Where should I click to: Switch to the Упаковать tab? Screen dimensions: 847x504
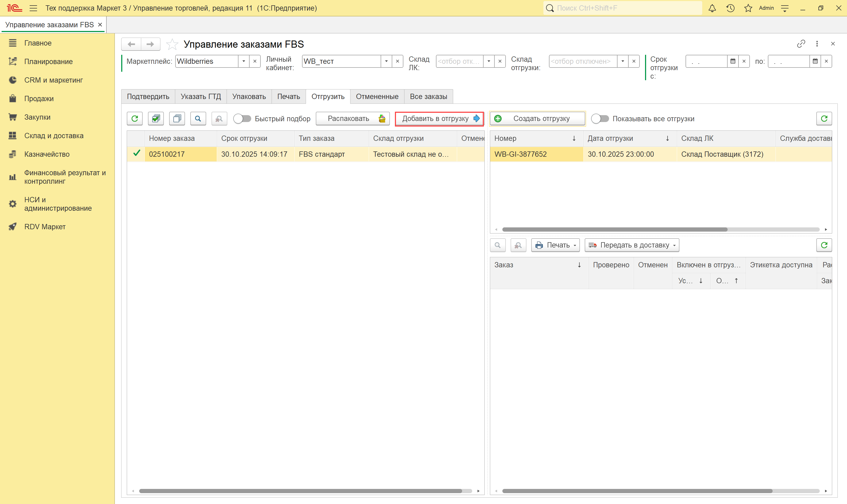point(249,96)
